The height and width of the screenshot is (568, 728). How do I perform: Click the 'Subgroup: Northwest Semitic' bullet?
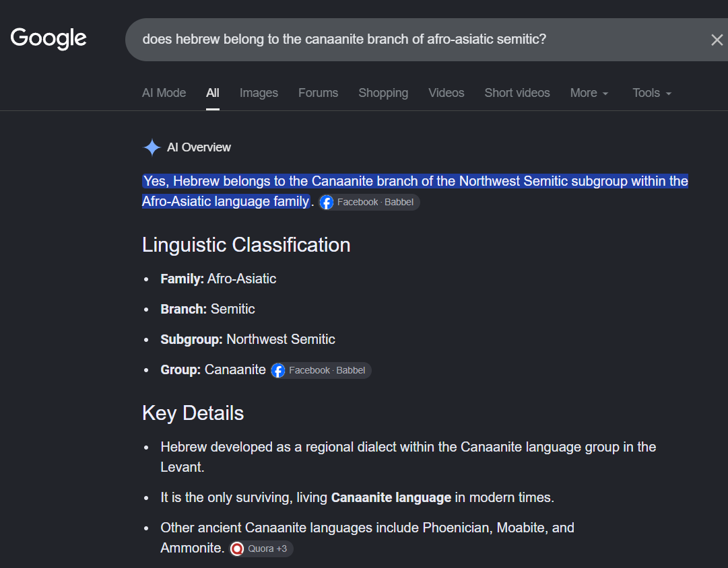[x=248, y=340]
